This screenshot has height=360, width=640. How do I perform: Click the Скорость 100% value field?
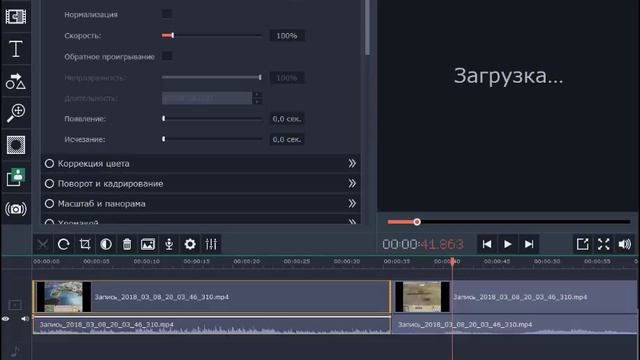tap(287, 36)
